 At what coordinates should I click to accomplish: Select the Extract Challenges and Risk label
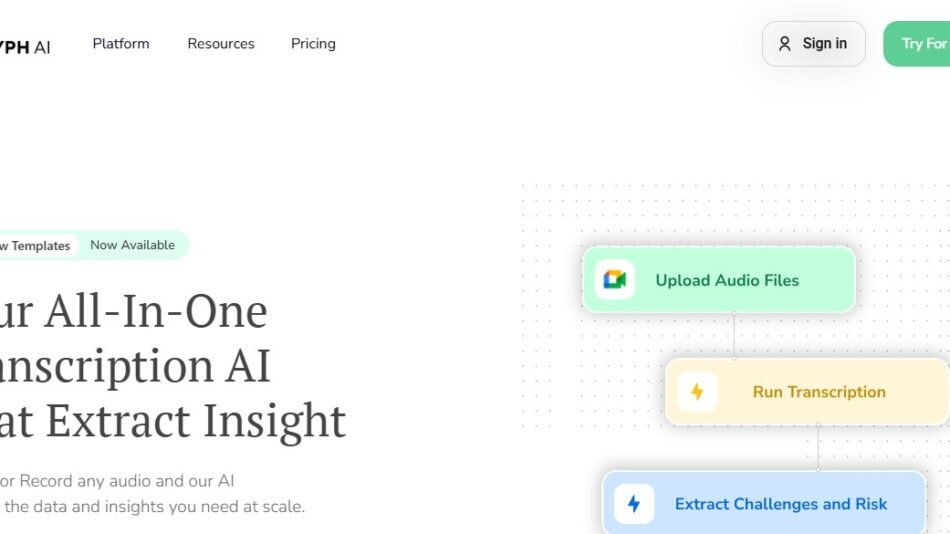[780, 504]
